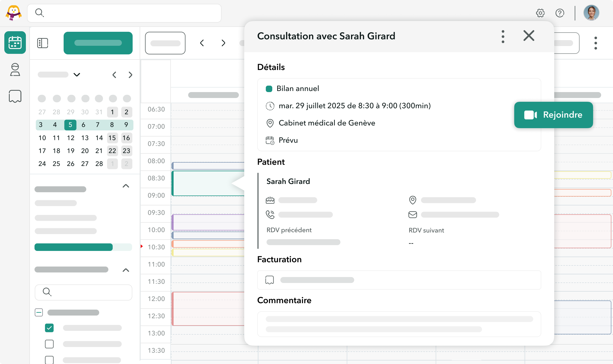
Task: Collapse the second sidebar section chevron
Action: pos(126,270)
